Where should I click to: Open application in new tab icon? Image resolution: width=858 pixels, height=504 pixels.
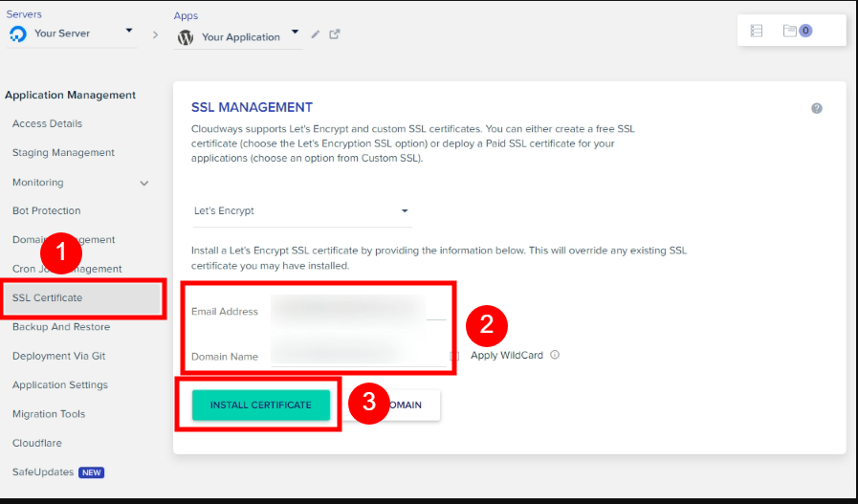[335, 33]
